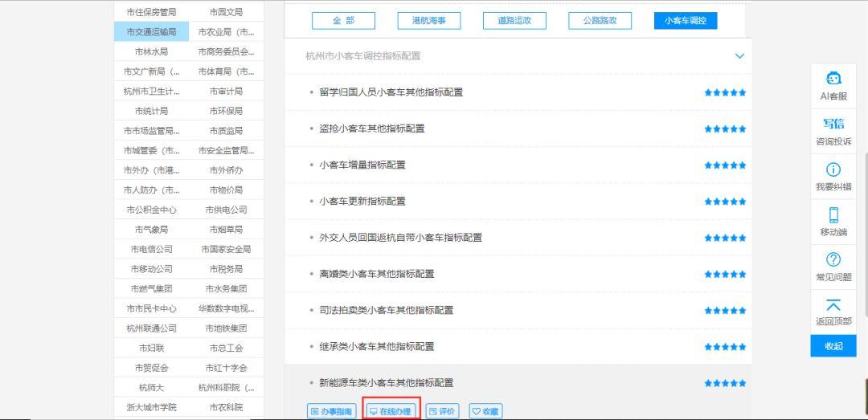Viewport: 868px width, 420px height.
Task: Select 市审计局 in department list
Action: tap(226, 92)
